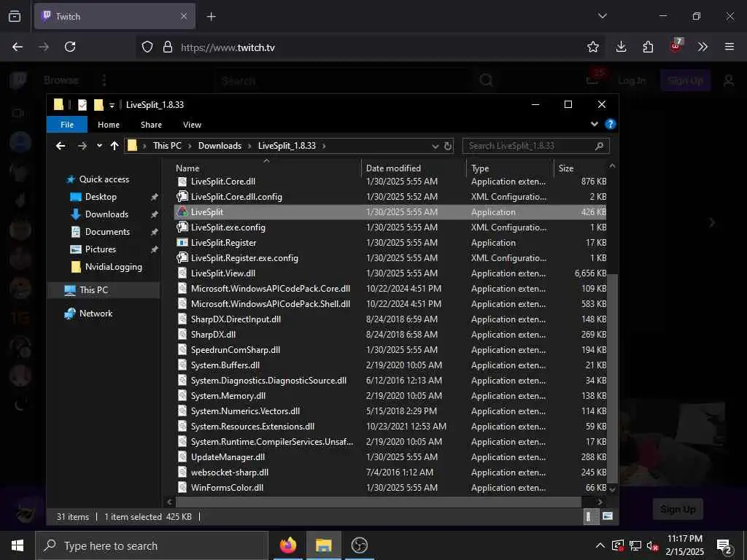Open File Explorer help icon
The width and height of the screenshot is (747, 560).
pos(610,124)
